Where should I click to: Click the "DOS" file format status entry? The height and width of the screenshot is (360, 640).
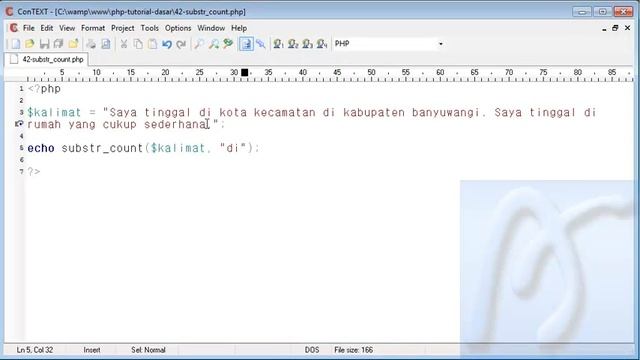312,350
